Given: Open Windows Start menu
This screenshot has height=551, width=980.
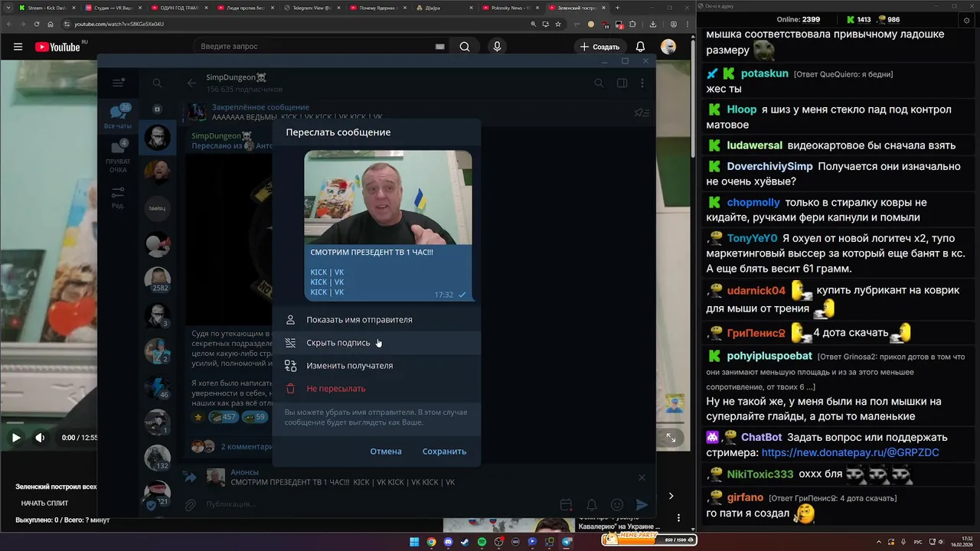Looking at the screenshot, I should 414,542.
